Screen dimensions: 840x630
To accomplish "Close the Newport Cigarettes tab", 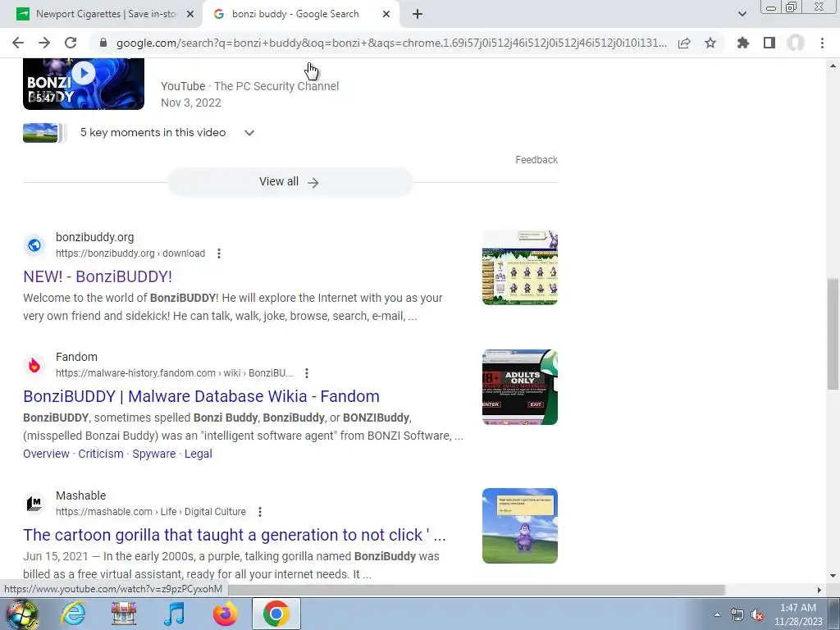I will point(190,15).
